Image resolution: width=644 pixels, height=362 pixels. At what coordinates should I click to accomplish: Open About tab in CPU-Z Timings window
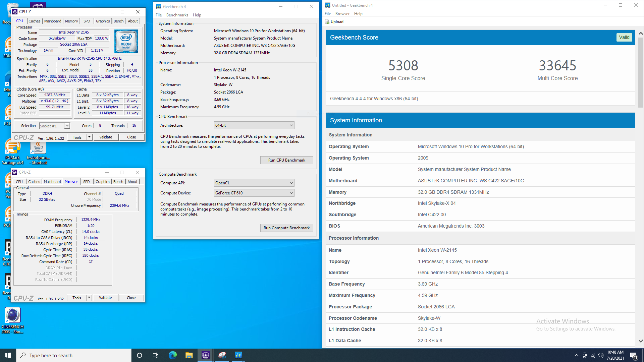tap(132, 182)
